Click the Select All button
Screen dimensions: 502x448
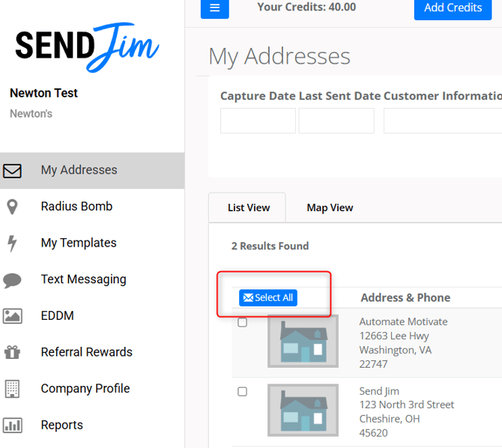coord(268,298)
